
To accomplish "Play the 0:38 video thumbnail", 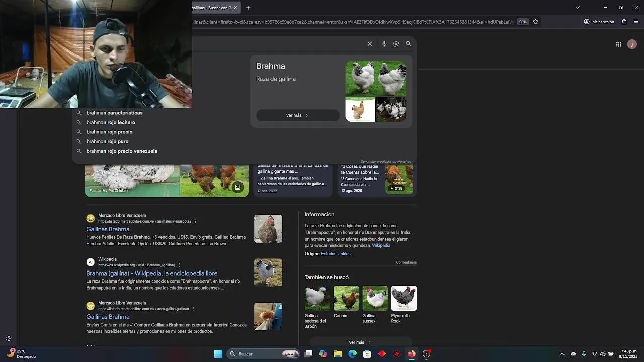I will click(399, 178).
